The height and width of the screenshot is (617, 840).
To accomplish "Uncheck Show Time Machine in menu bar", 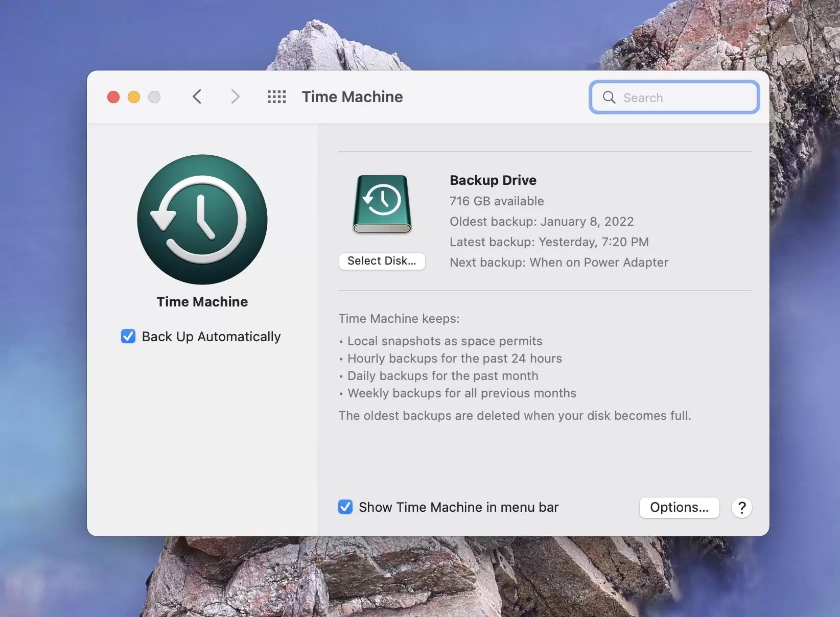I will [x=345, y=507].
